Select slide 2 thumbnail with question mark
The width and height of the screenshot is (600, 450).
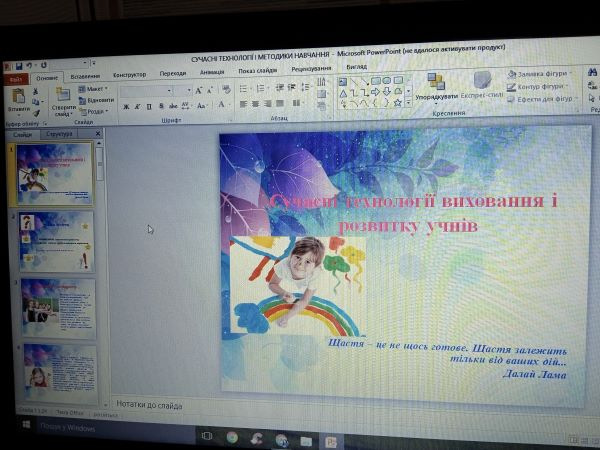(56, 241)
